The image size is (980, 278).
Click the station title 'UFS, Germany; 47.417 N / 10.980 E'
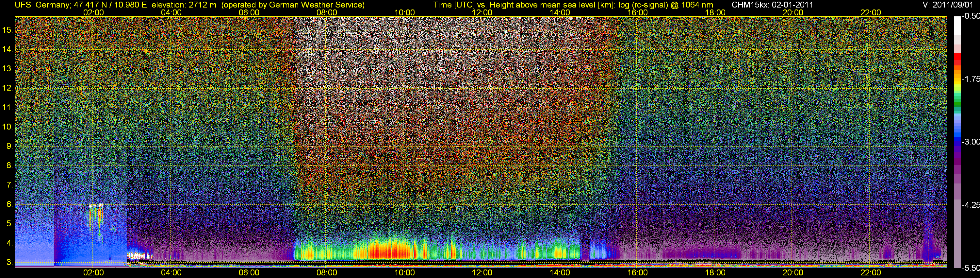[x=81, y=5]
